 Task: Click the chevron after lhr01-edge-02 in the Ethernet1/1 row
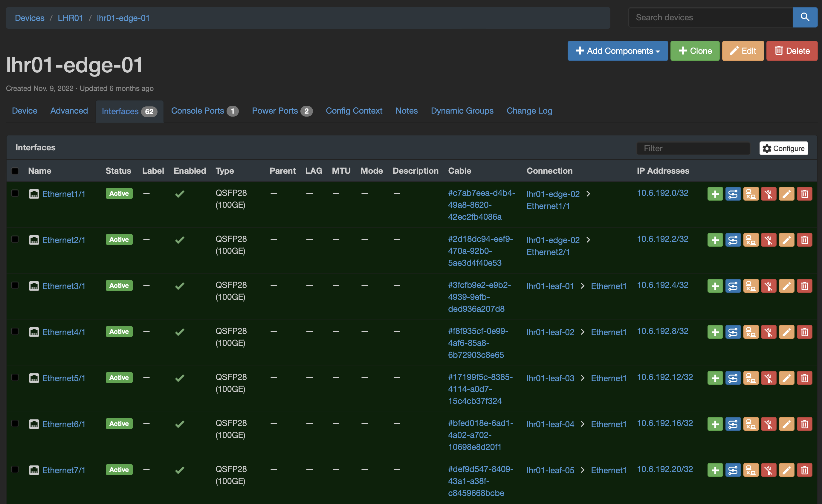588,194
